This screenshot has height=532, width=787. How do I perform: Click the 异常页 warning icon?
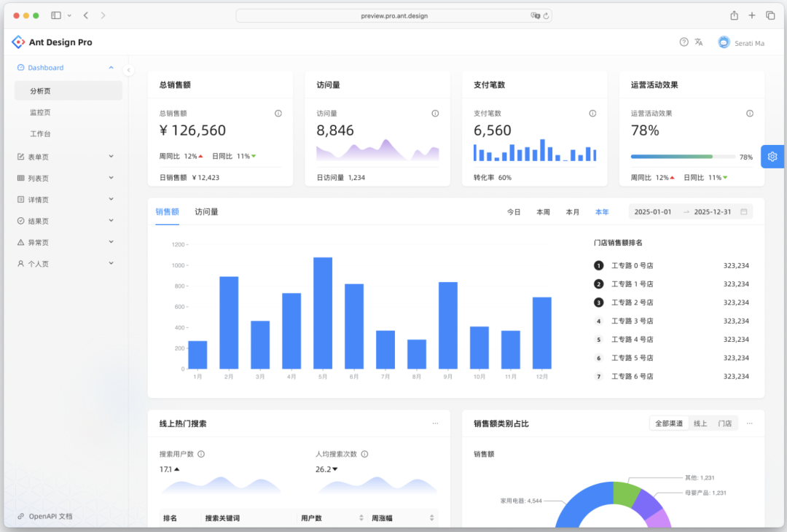click(x=20, y=243)
